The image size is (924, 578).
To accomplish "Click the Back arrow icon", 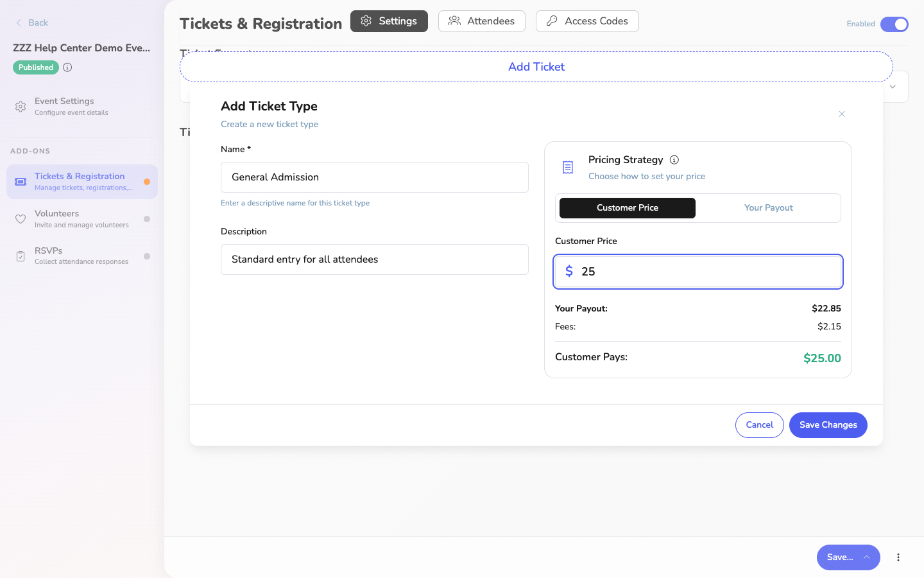I will coord(19,22).
